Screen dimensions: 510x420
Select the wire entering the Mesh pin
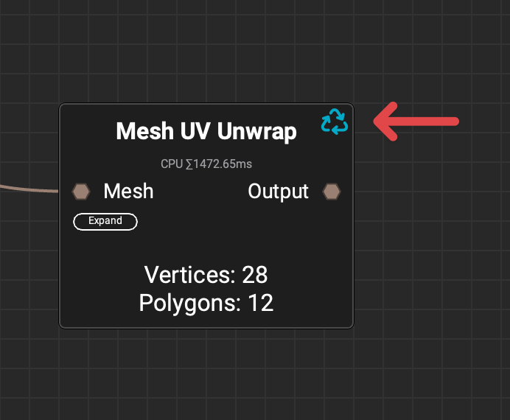click(29, 189)
